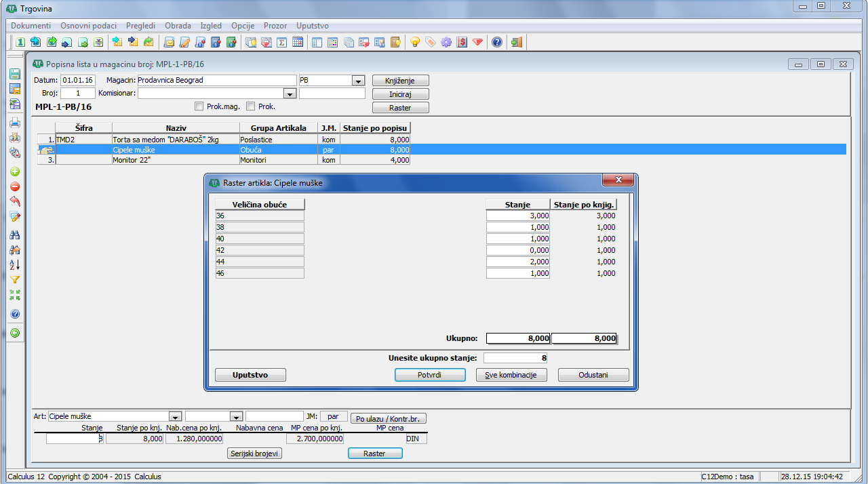Click the yellow funnel filter icon
The width and height of the screenshot is (868, 484).
click(14, 280)
